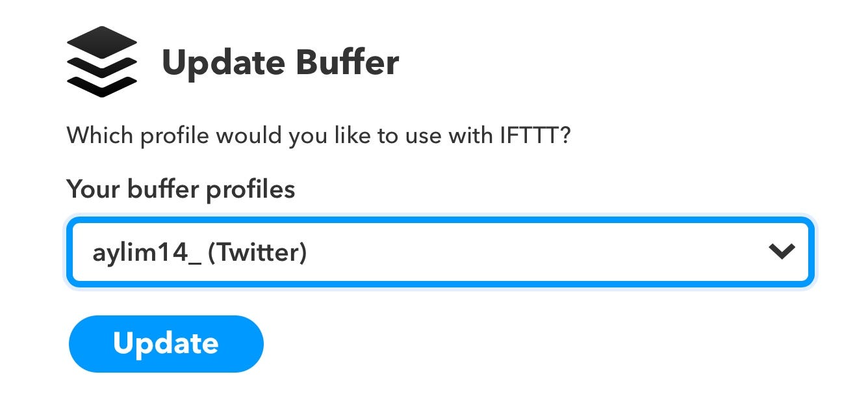This screenshot has height=411, width=868.
Task: Click the bottom layer of Buffer logo
Action: (101, 85)
